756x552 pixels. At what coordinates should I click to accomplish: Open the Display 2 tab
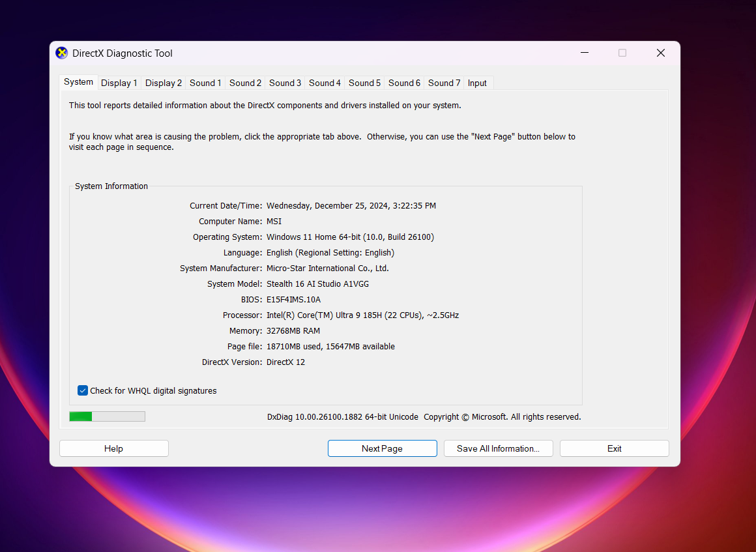click(x=164, y=83)
